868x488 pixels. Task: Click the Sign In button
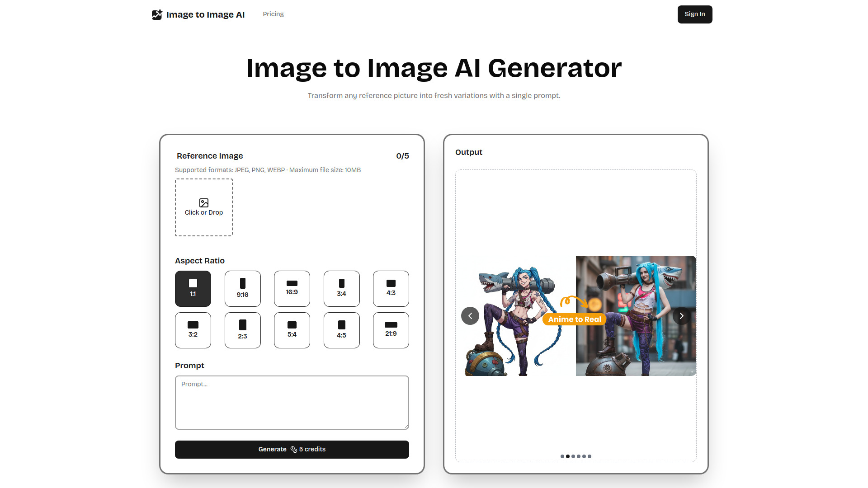[x=695, y=14]
